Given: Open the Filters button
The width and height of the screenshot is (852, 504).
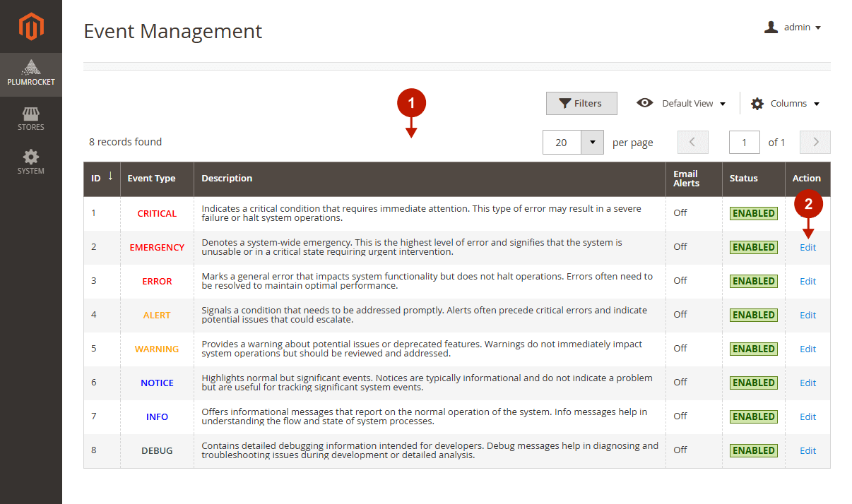Looking at the screenshot, I should click(x=581, y=103).
